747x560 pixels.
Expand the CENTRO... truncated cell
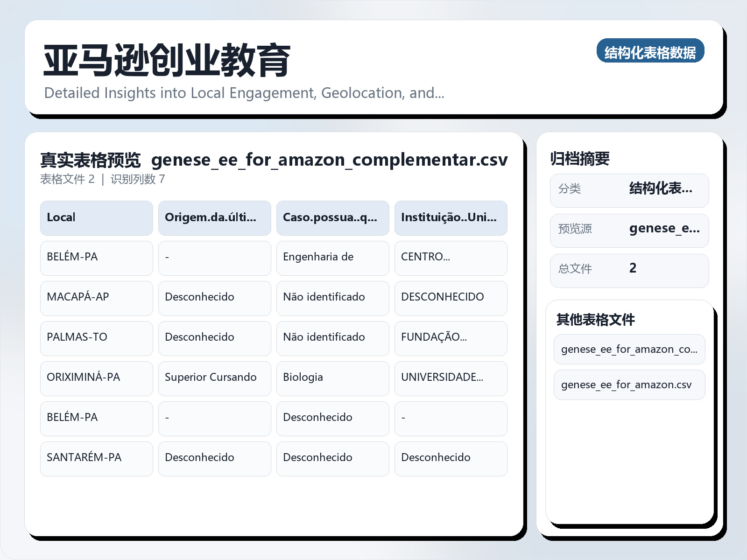click(x=451, y=258)
